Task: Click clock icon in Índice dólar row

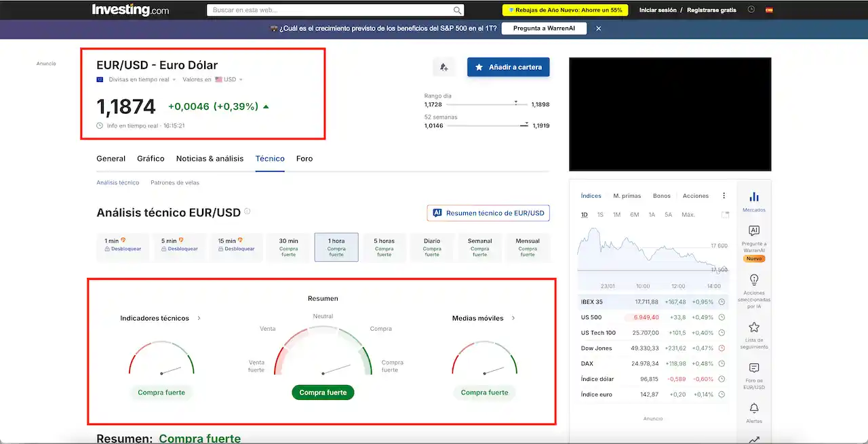Action: pyautogui.click(x=722, y=379)
